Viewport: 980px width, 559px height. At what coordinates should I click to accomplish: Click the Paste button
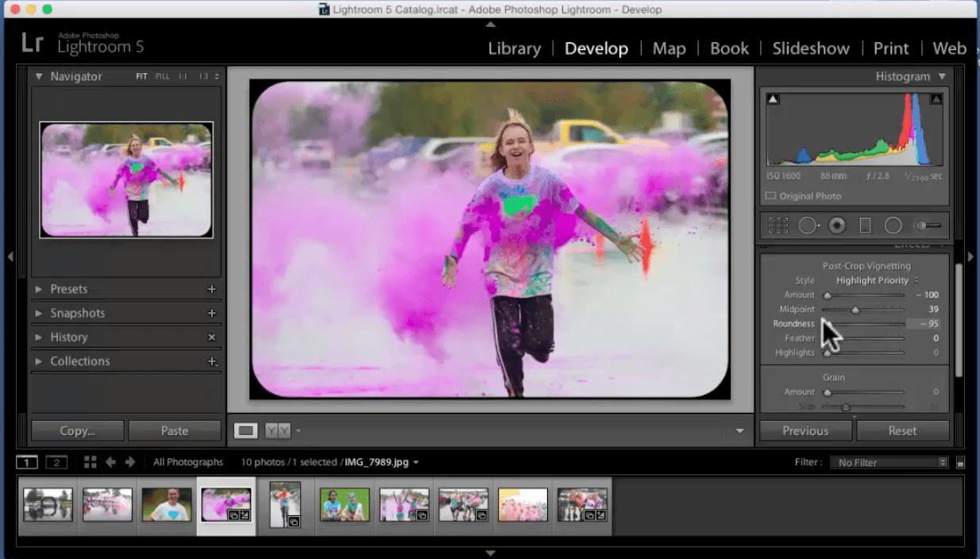tap(175, 430)
